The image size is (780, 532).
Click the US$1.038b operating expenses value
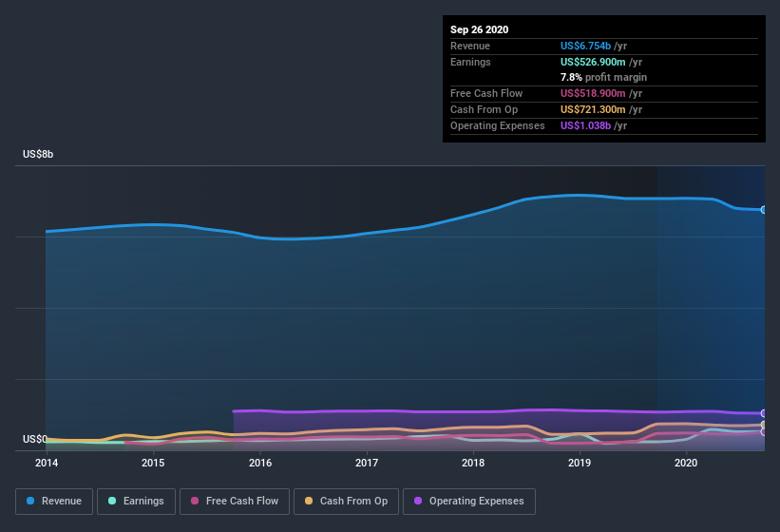(x=585, y=125)
